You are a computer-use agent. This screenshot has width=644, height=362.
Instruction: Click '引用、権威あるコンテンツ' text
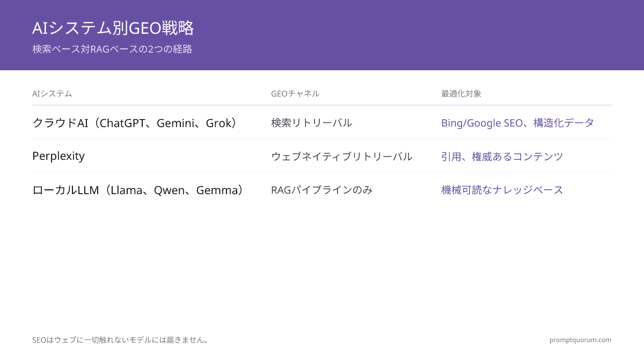pyautogui.click(x=502, y=157)
